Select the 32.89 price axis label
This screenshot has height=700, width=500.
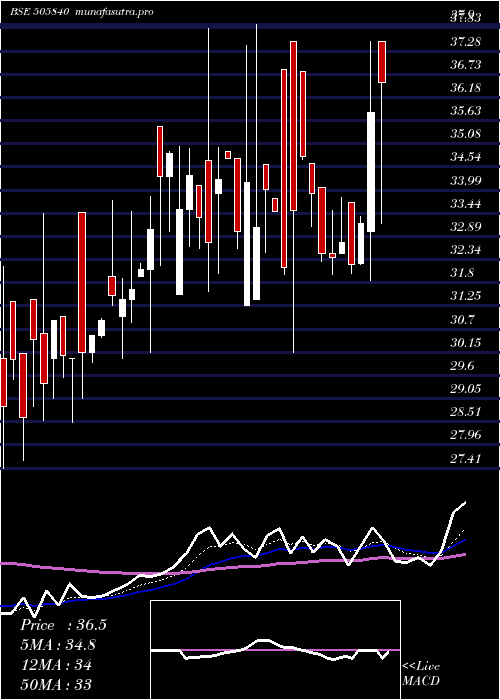[466, 227]
